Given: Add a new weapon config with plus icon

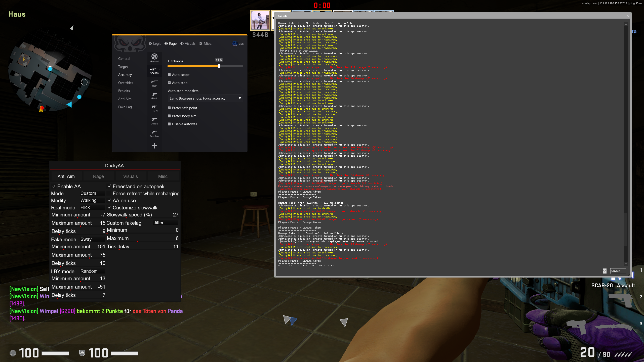Looking at the screenshot, I should [154, 146].
